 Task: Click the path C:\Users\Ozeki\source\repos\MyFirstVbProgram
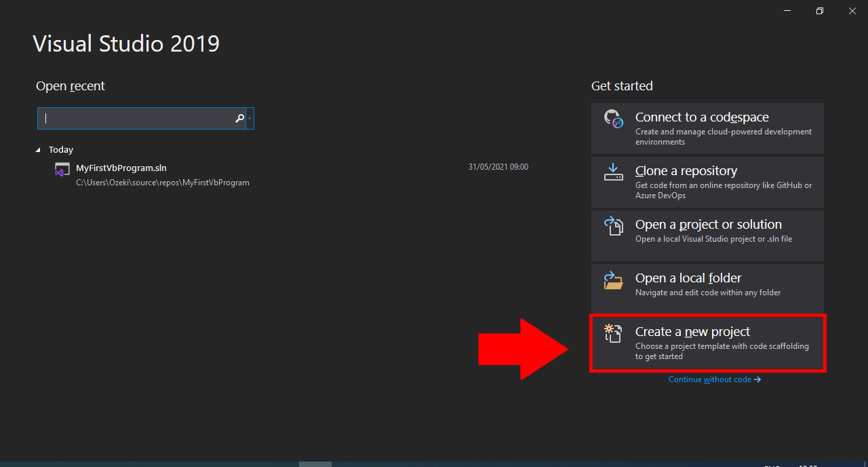[163, 183]
